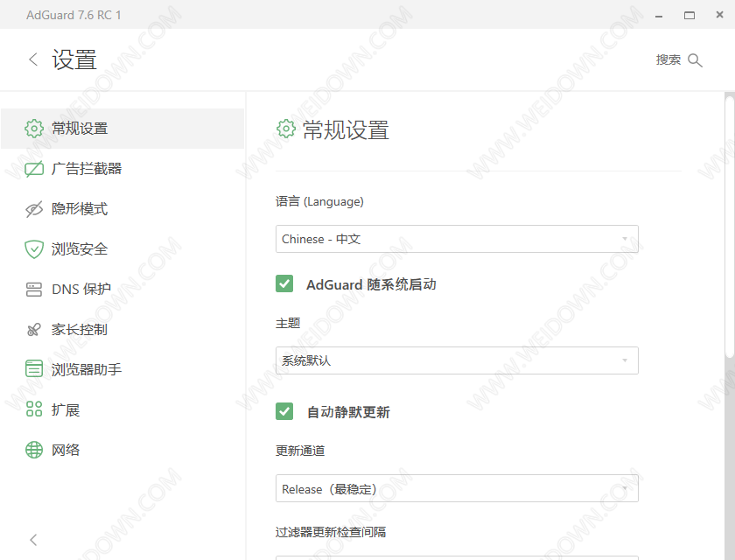The height and width of the screenshot is (560, 735).
Task: Go to 网络 settings
Action: point(122,451)
